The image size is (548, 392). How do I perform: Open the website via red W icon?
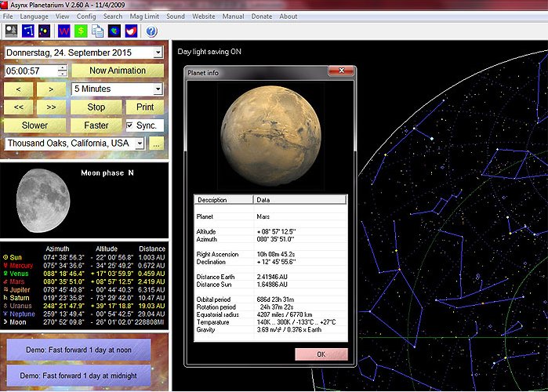pos(64,31)
